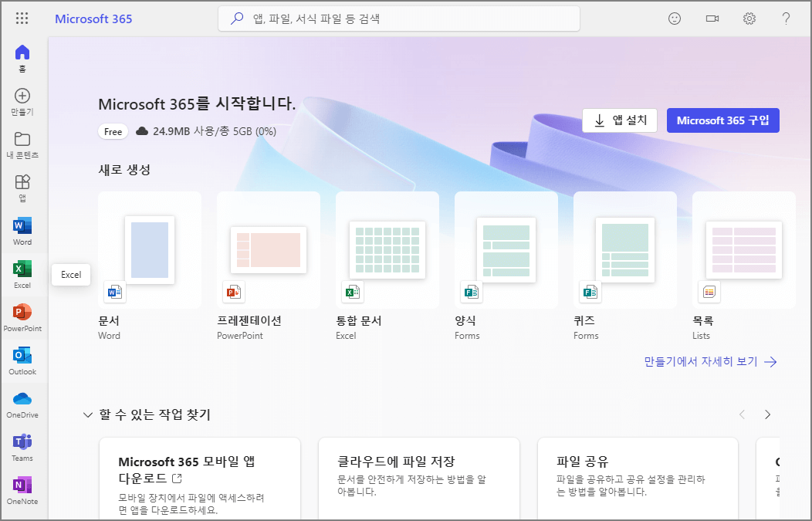Screen dimensions: 812x521
Task: Click the Forms badge on 양식 card
Action: 472,292
